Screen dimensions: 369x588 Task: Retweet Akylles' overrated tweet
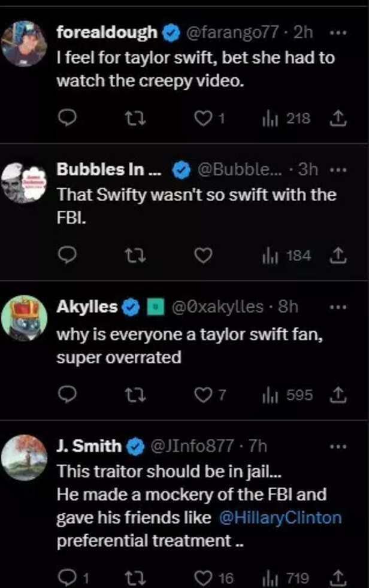pyautogui.click(x=137, y=395)
